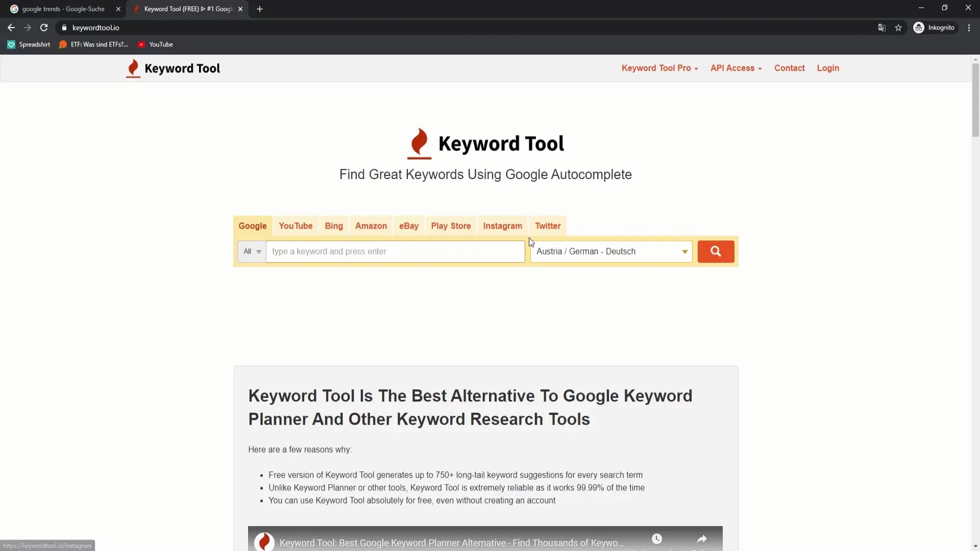Expand the All search type dropdown

click(x=252, y=252)
